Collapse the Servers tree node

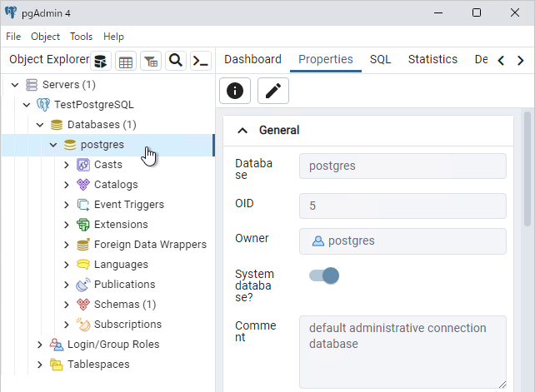(15, 85)
